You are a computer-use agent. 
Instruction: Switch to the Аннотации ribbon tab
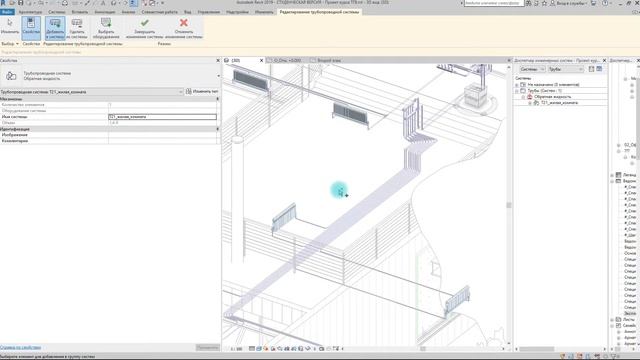(105, 12)
